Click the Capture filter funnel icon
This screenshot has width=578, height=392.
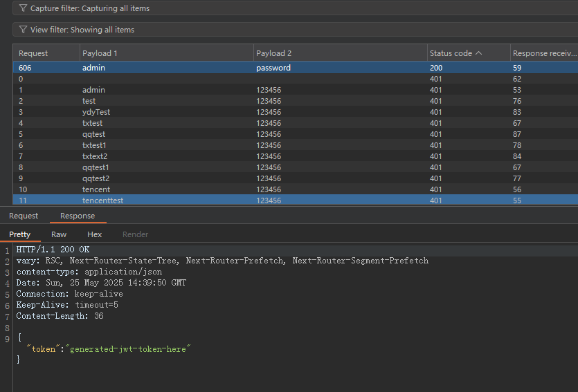pos(23,8)
